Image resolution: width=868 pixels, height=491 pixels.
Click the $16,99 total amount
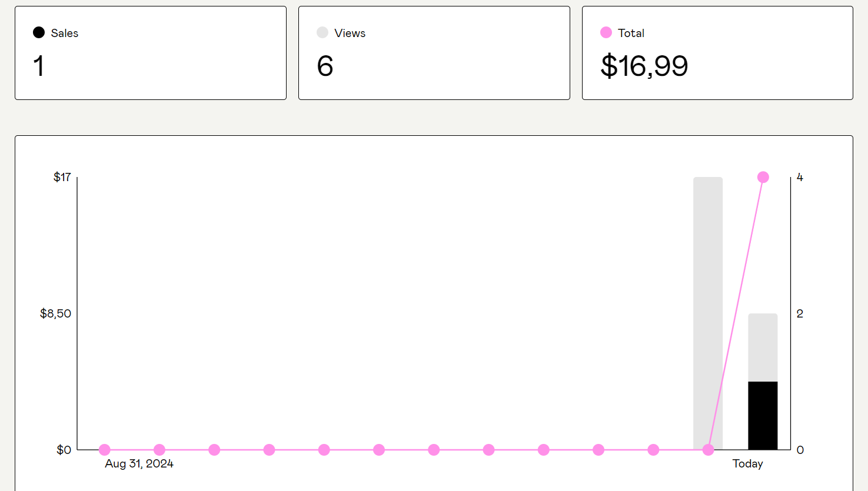coord(644,66)
